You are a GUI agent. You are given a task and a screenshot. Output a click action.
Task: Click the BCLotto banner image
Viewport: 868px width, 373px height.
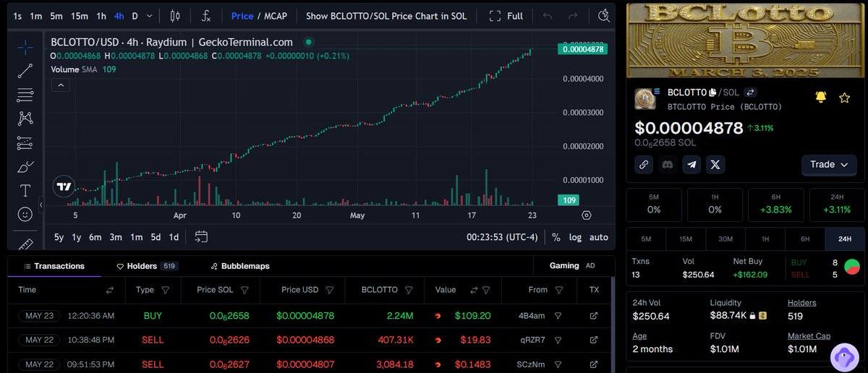[x=744, y=40]
